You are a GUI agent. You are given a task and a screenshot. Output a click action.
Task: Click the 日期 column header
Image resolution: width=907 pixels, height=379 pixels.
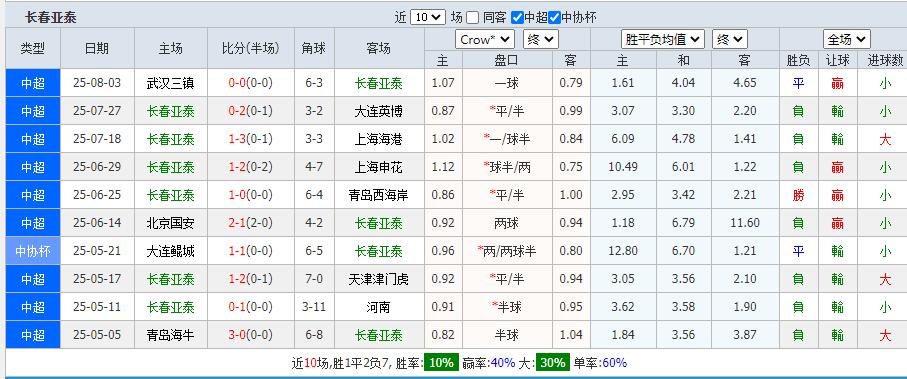click(97, 49)
